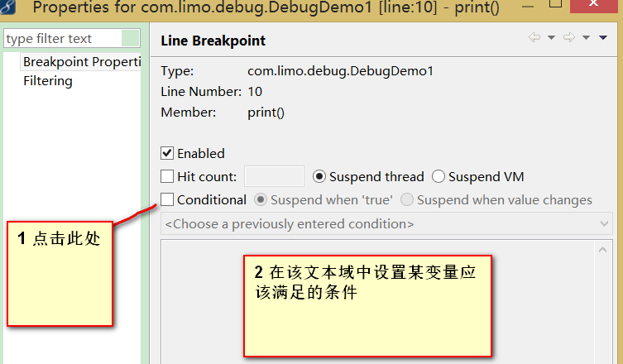The height and width of the screenshot is (364, 623).
Task: Select the Suspend thread radio button
Action: click(x=319, y=176)
